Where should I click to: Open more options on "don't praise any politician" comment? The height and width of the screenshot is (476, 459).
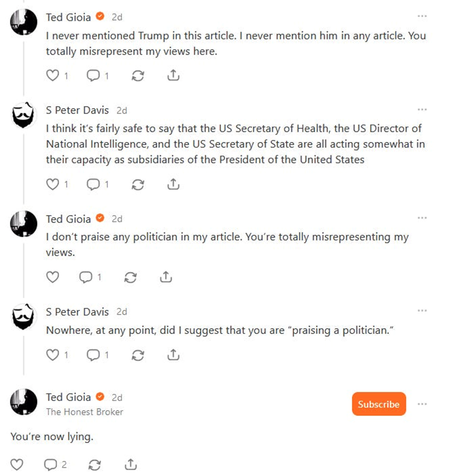[422, 218]
